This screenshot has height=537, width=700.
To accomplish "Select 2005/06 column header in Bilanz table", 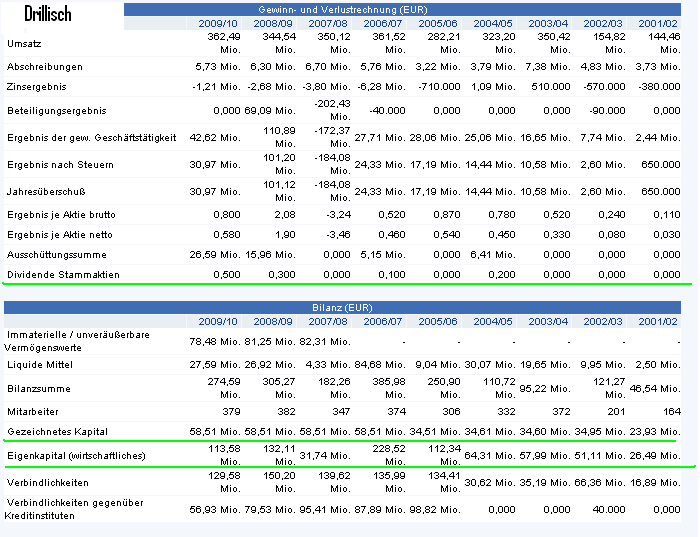I will 438,321.
